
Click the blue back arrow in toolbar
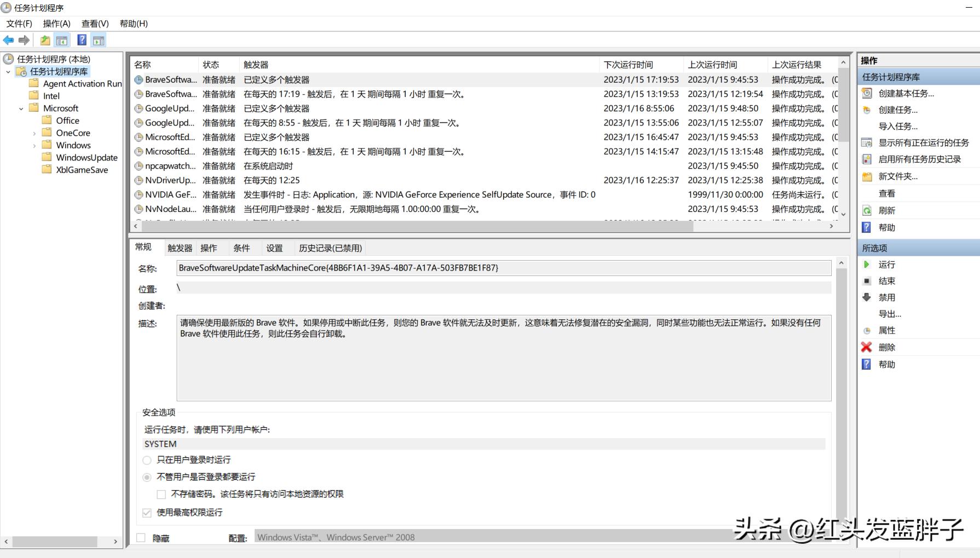tap(8, 39)
